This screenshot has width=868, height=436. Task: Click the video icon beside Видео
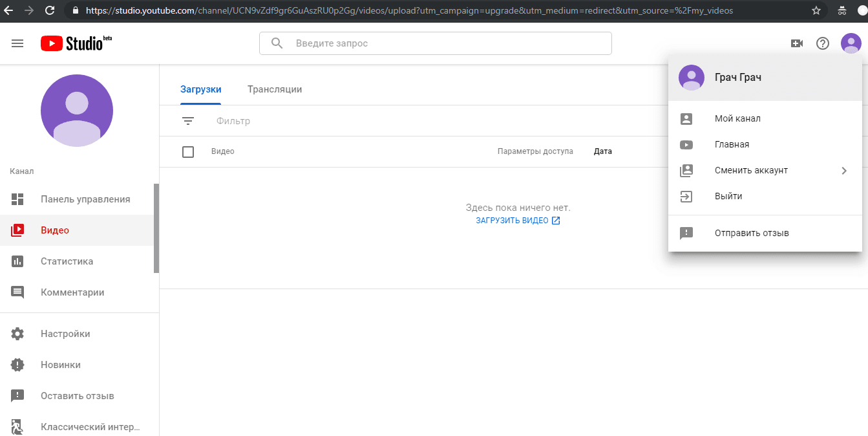pos(17,230)
